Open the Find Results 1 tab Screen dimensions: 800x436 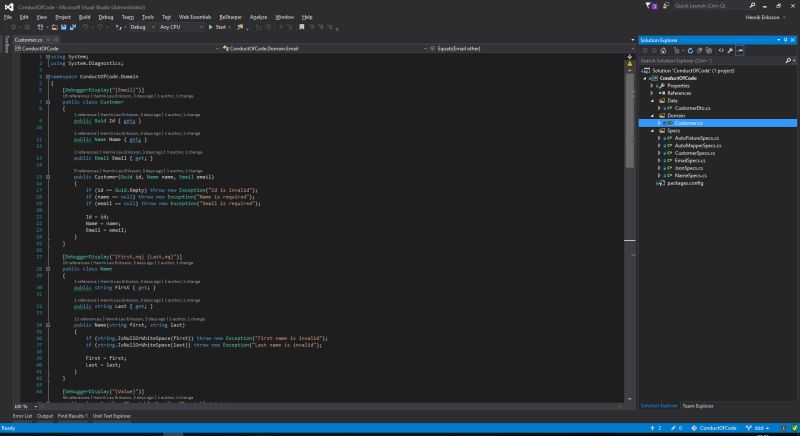(72, 416)
